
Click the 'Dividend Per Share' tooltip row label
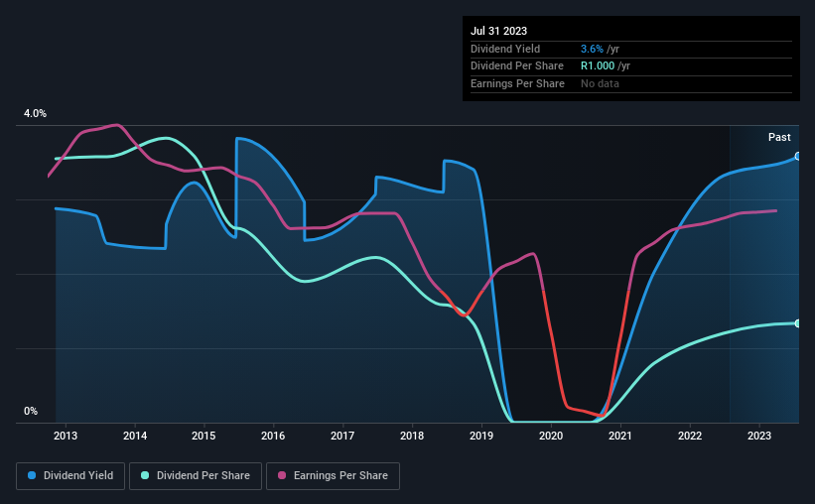pos(516,66)
